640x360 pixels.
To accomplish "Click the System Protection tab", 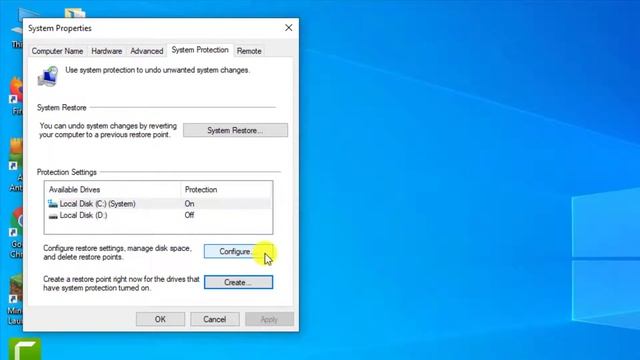I will pyautogui.click(x=200, y=50).
